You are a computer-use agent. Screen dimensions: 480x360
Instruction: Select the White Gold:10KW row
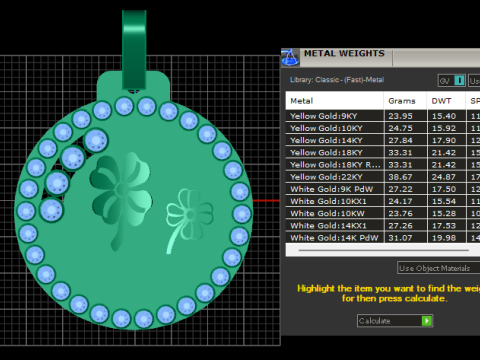click(x=383, y=213)
